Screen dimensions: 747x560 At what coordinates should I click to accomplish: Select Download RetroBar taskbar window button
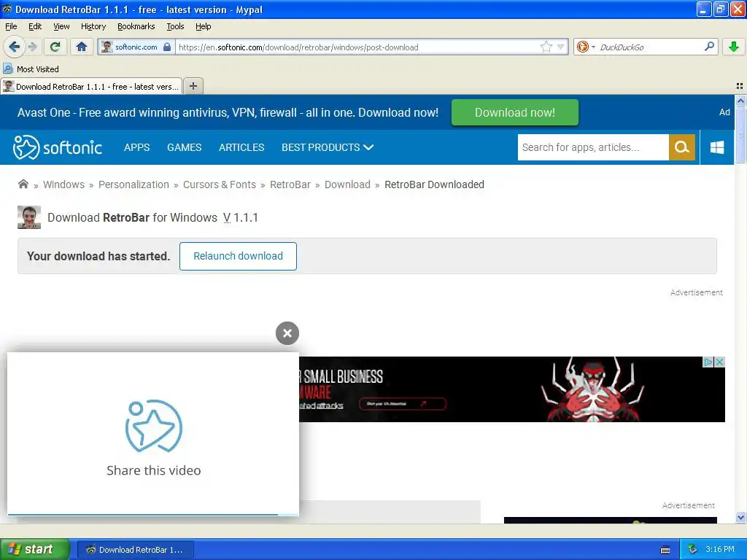point(136,550)
